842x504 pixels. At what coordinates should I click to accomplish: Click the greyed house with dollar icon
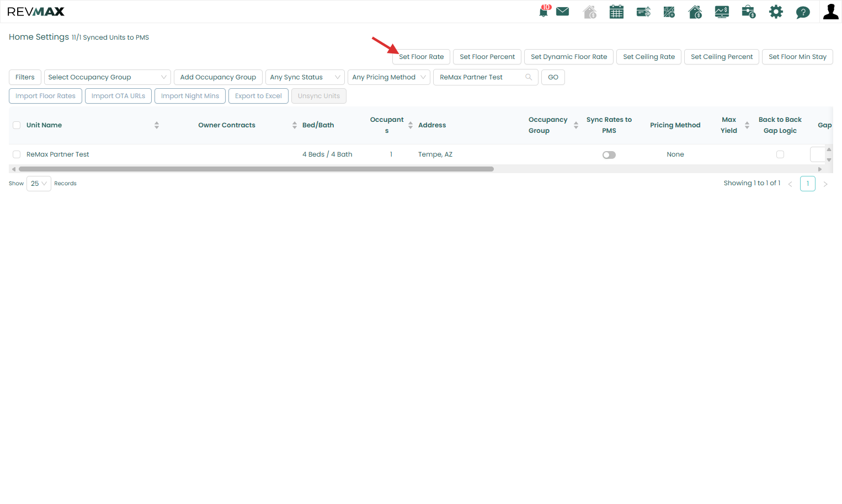[589, 12]
